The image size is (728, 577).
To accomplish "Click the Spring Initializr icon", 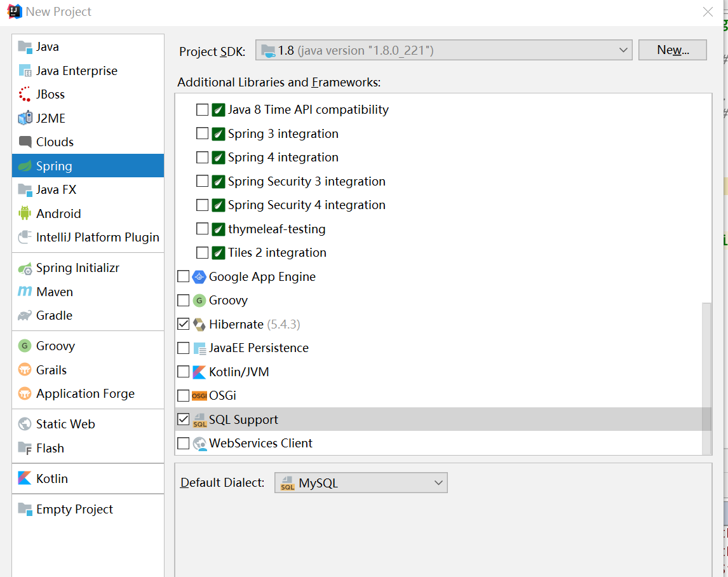I will tap(25, 268).
